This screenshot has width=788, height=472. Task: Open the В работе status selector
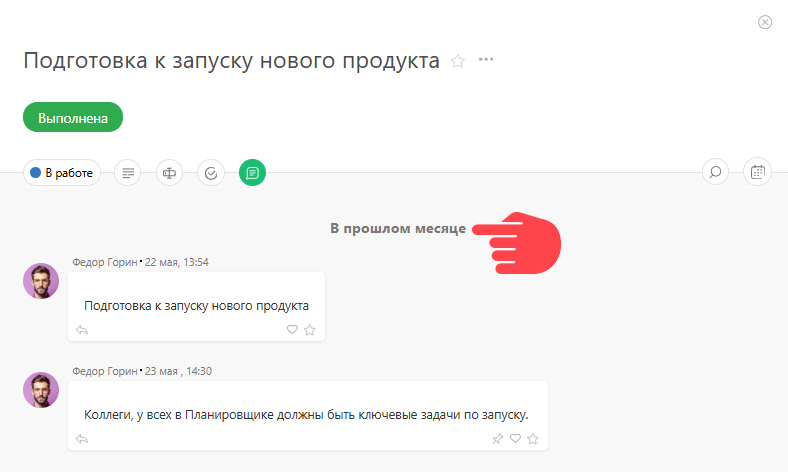62,172
